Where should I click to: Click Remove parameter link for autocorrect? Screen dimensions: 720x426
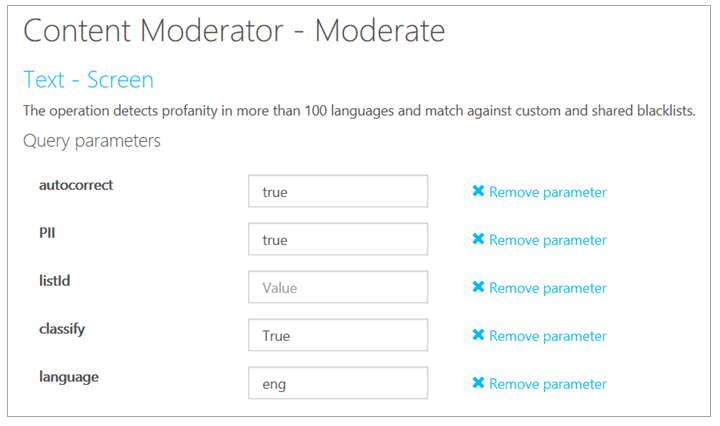coord(547,192)
